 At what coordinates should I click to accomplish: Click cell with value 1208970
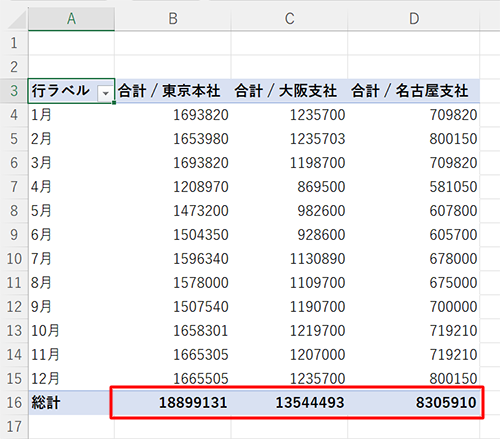pos(173,187)
